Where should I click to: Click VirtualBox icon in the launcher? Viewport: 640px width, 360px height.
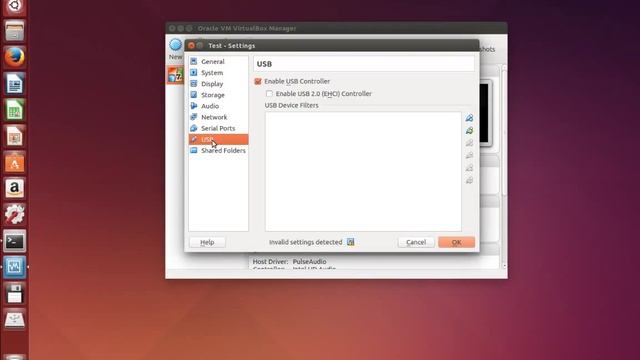(x=15, y=267)
